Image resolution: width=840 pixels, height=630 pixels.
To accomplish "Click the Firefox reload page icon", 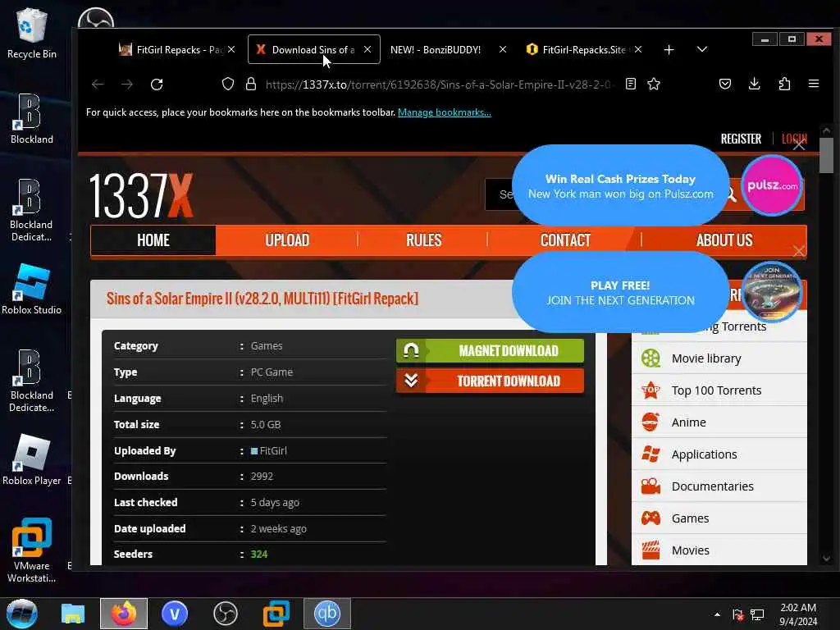I will (157, 84).
